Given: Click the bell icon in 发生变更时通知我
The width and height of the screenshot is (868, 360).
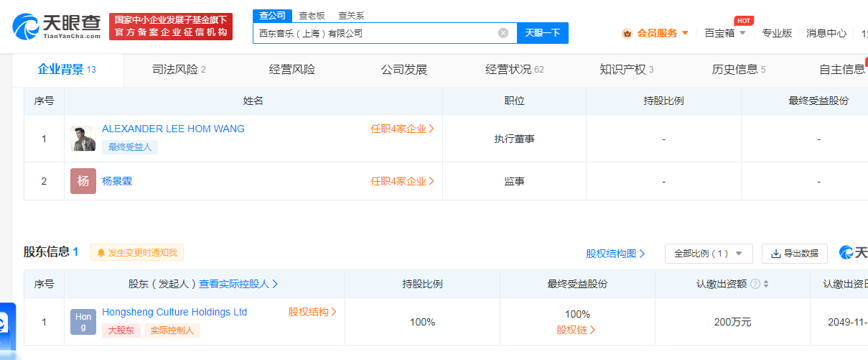Looking at the screenshot, I should point(101,253).
